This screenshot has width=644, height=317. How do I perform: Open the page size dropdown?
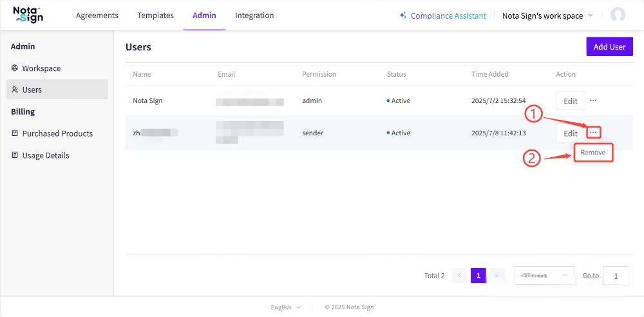(544, 276)
